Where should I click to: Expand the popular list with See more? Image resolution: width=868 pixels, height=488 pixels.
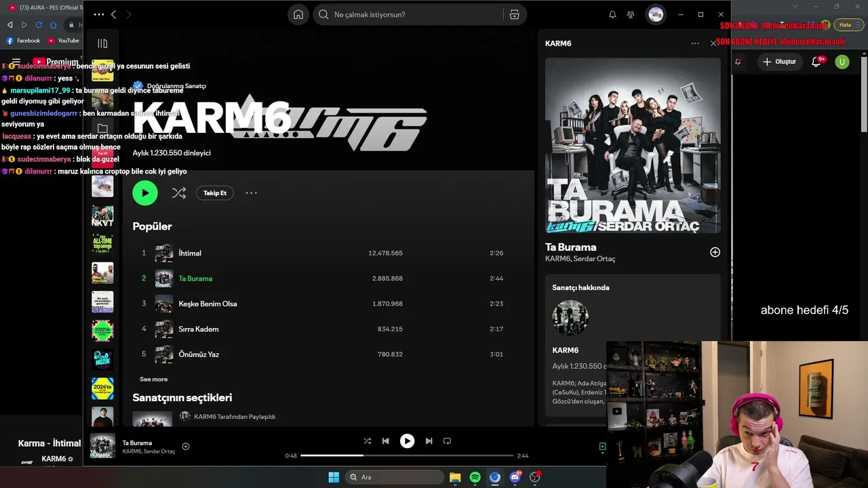153,380
